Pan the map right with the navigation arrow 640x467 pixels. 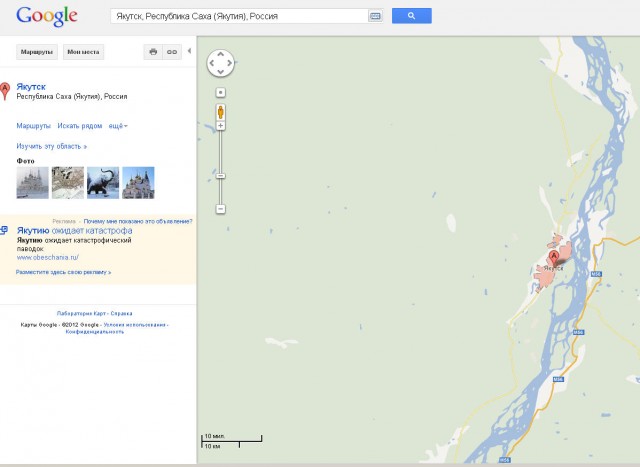coord(230,63)
